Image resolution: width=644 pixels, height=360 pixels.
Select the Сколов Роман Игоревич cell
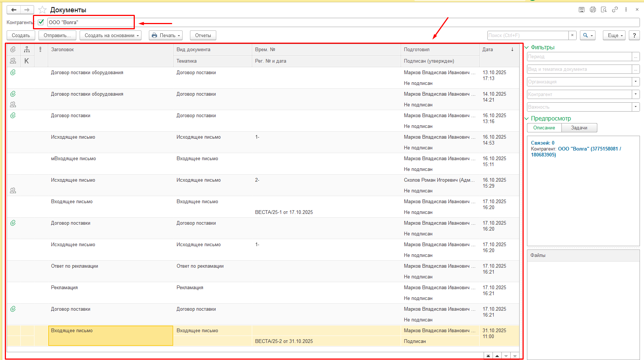(x=440, y=180)
